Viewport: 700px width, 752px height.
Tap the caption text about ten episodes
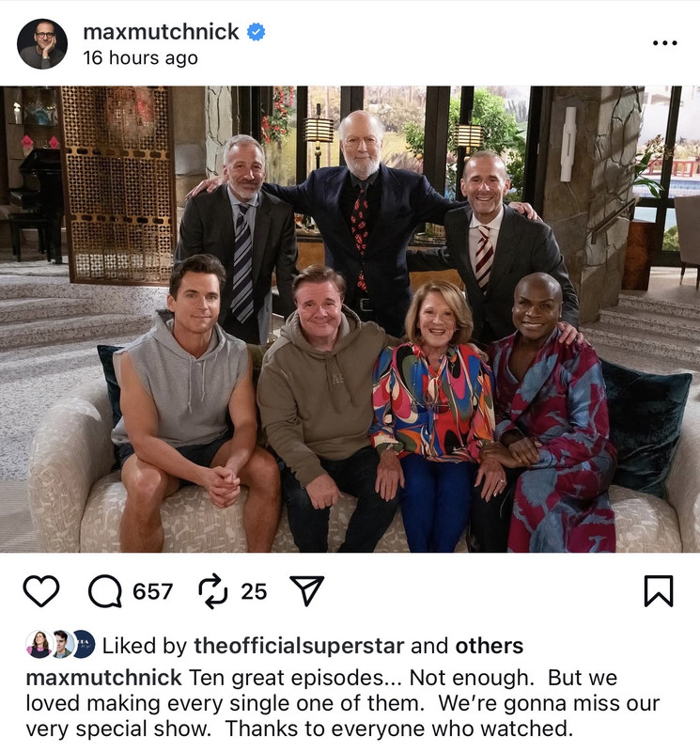(x=342, y=703)
